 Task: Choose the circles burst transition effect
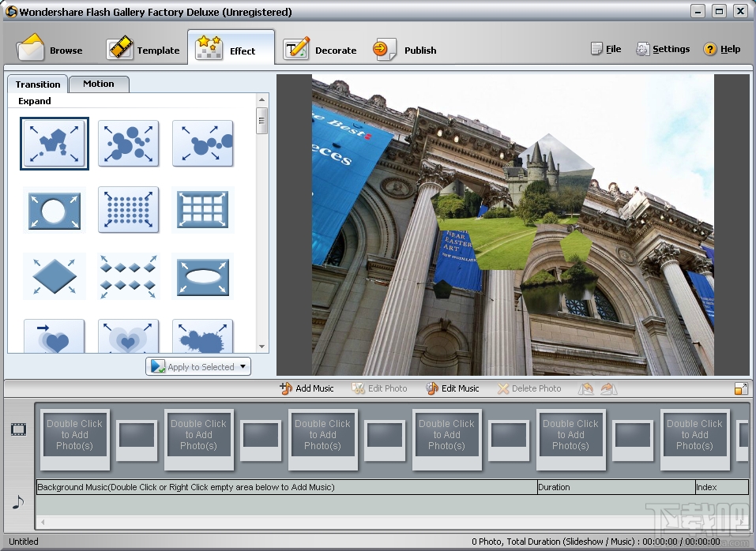(x=128, y=144)
